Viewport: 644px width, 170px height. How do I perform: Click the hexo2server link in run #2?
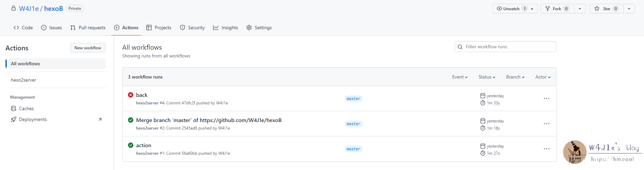[x=147, y=128]
